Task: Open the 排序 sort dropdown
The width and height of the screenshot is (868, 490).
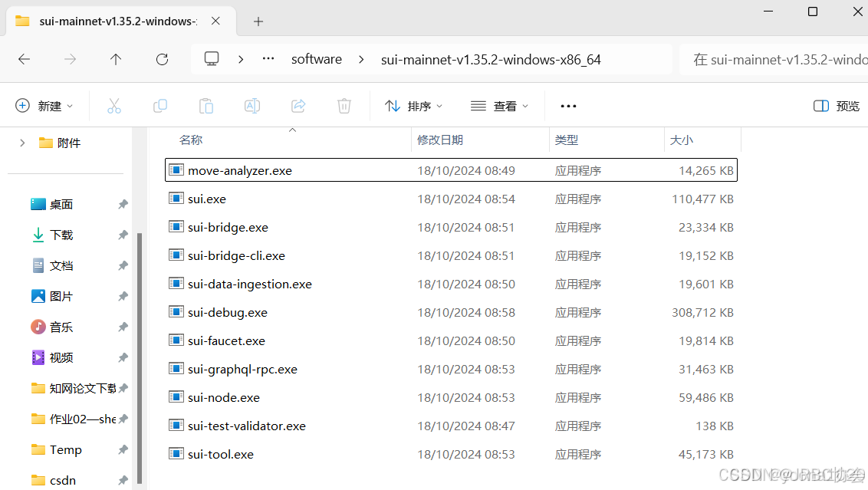Action: point(413,106)
